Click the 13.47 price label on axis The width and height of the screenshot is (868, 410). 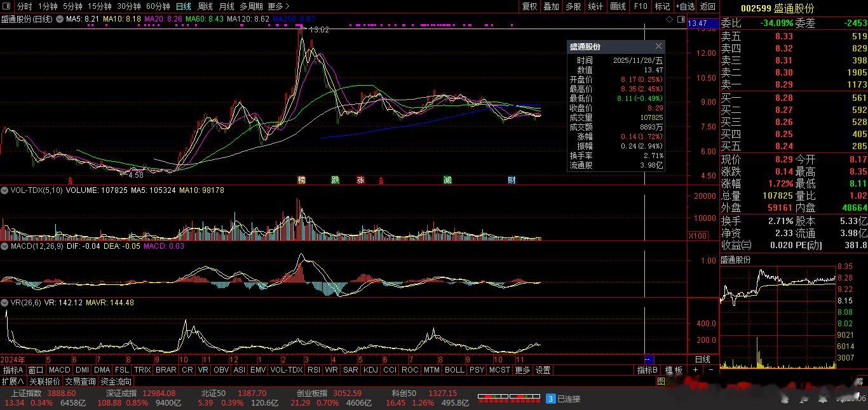697,23
